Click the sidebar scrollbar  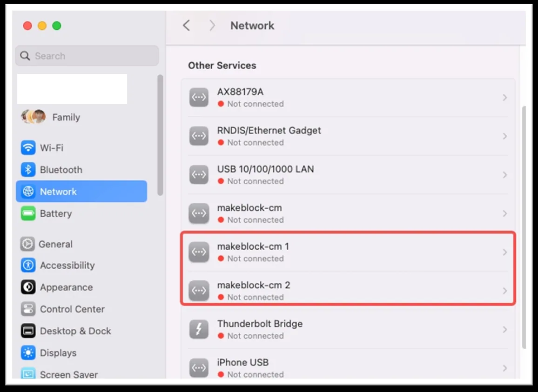click(x=160, y=135)
